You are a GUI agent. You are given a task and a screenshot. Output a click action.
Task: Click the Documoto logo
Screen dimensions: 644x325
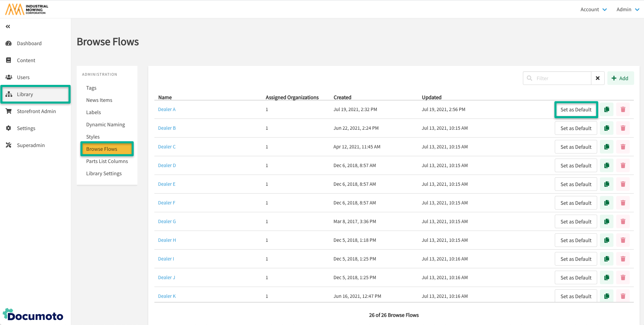(x=33, y=315)
